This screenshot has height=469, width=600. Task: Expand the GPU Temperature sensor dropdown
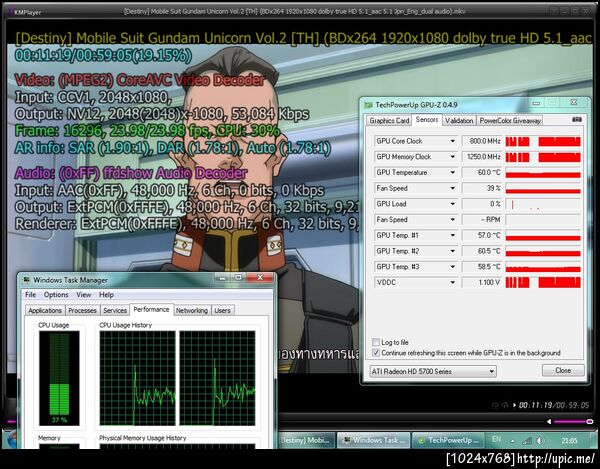coord(452,173)
